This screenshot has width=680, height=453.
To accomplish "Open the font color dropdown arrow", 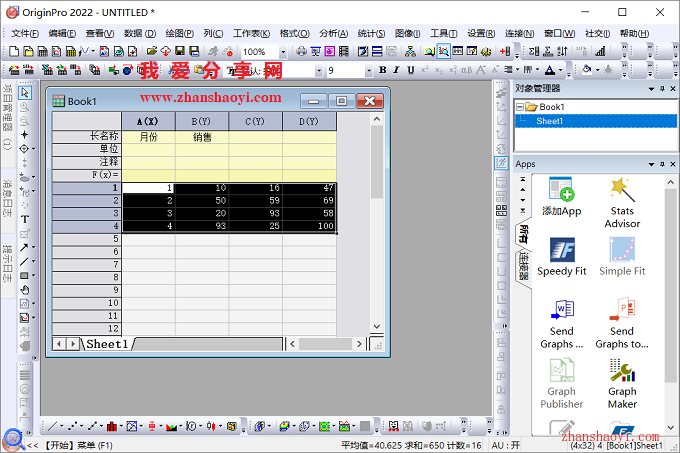I will point(560,70).
